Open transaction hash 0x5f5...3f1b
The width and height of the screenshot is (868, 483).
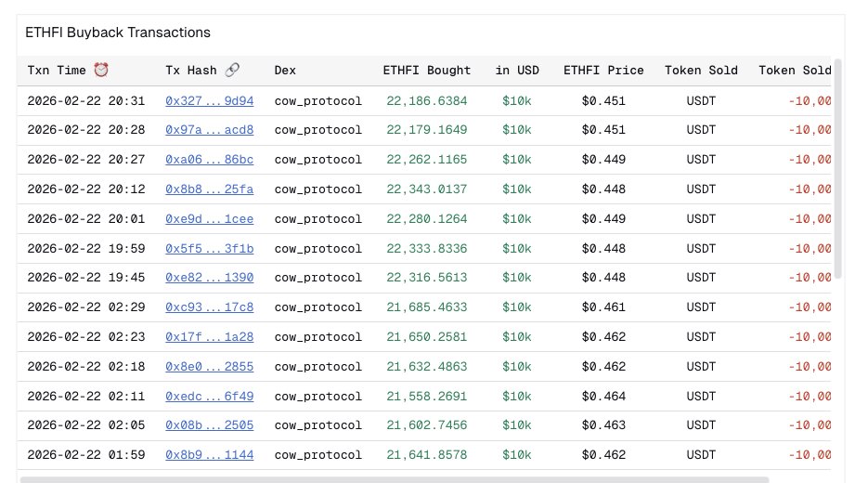[x=209, y=249]
